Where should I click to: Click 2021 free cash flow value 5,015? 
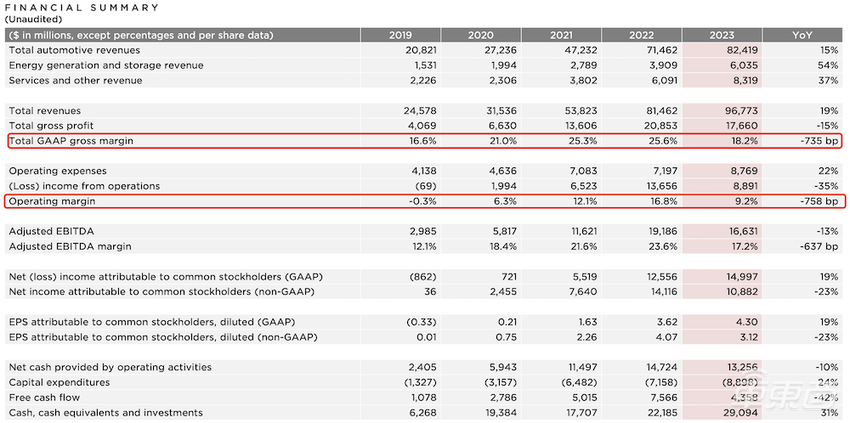coord(584,398)
